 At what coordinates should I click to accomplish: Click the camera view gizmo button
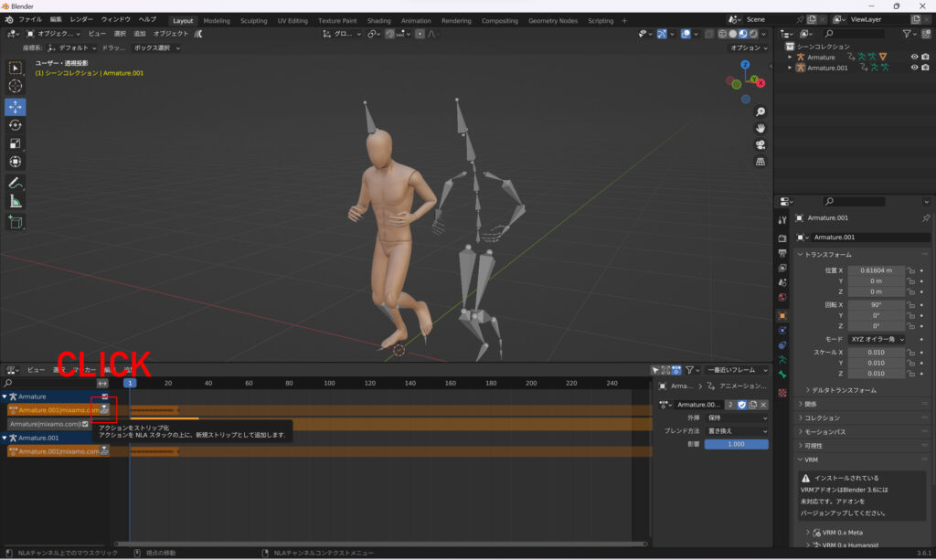point(760,145)
